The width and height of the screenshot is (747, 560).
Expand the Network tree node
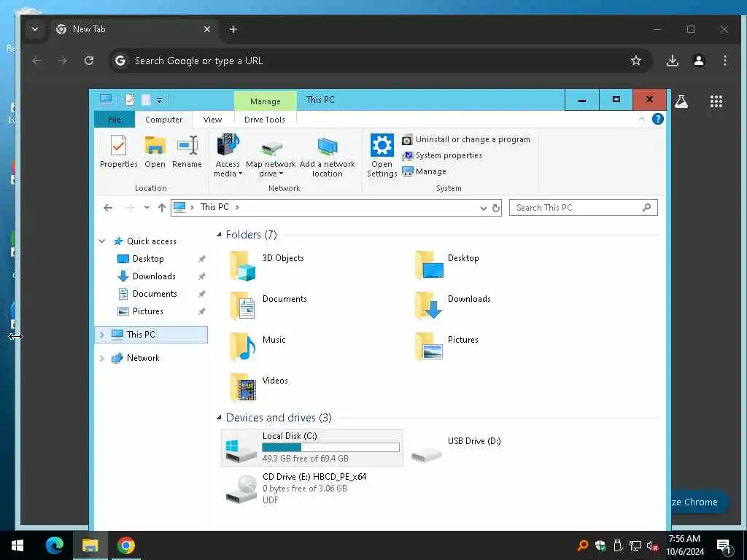(x=101, y=358)
